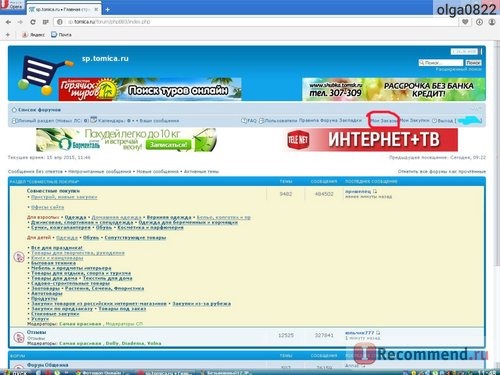The image size is (500, 375).
Task: Click the Совместные покупки forum status icon
Action: (19, 257)
